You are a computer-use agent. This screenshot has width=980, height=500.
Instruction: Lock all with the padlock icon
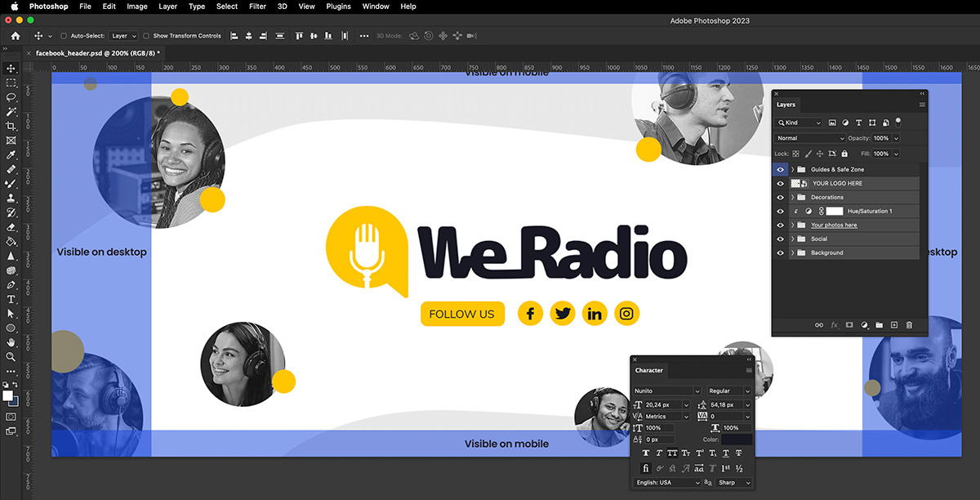pos(844,154)
